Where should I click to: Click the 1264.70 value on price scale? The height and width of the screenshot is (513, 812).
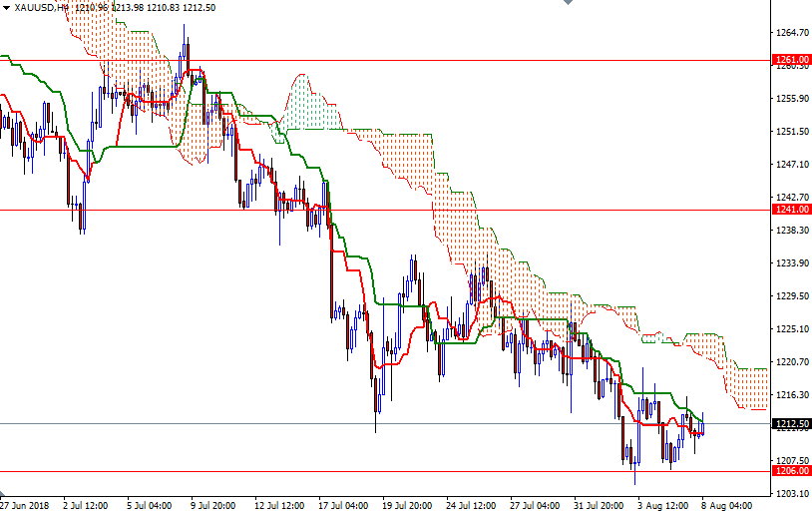tap(793, 32)
